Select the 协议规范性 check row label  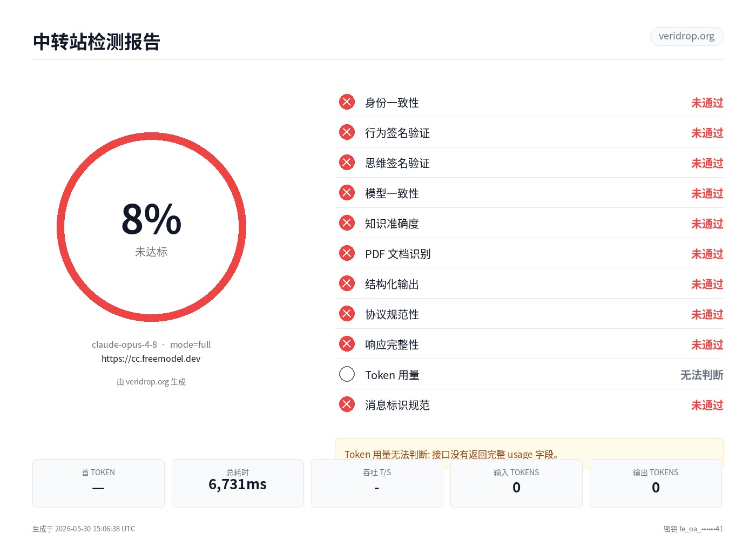pyautogui.click(x=392, y=314)
